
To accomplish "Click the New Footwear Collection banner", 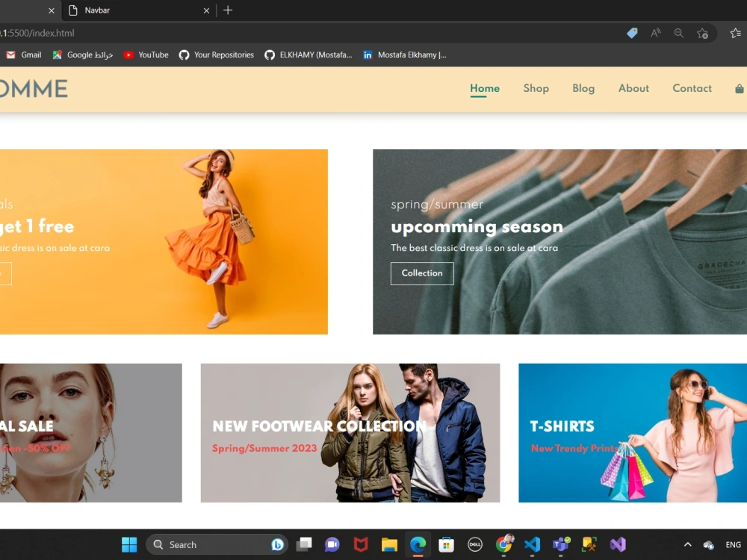I will [x=350, y=433].
